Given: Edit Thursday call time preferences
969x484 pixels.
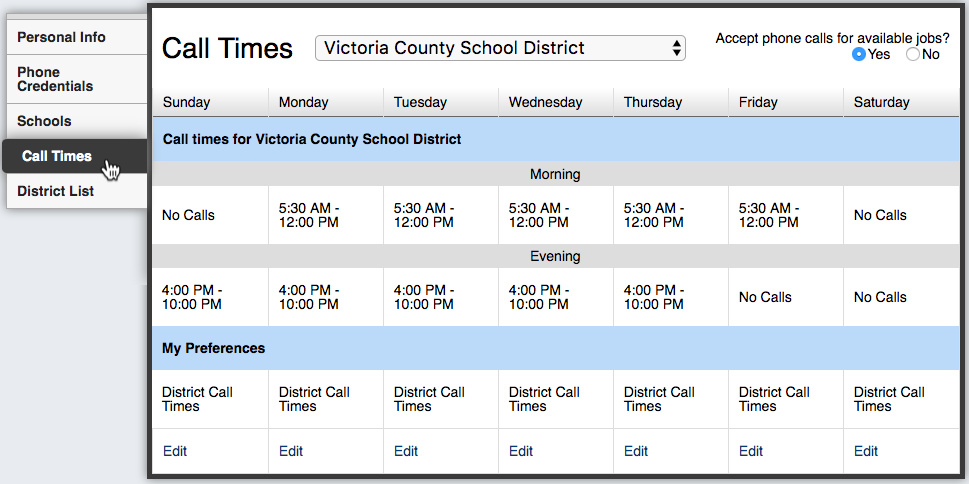Looking at the screenshot, I should (636, 451).
